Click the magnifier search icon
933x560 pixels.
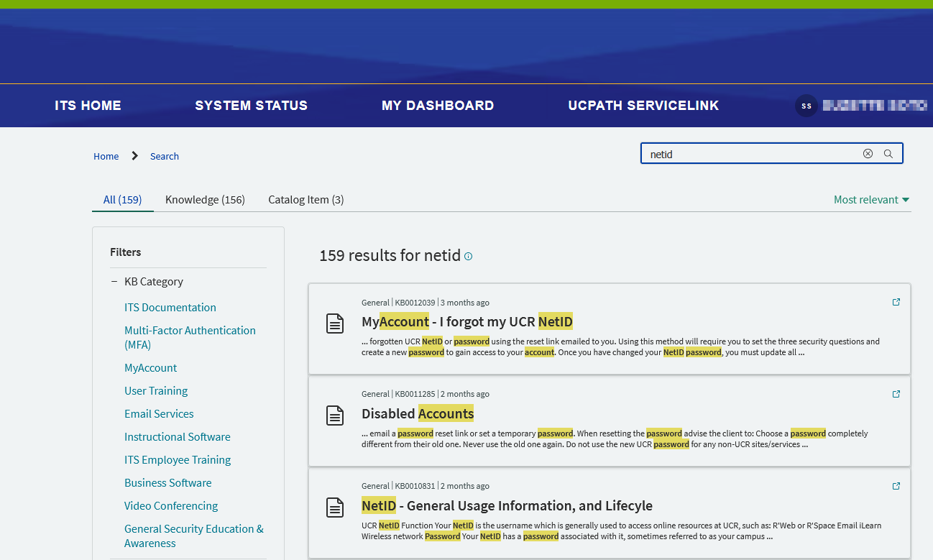point(888,154)
